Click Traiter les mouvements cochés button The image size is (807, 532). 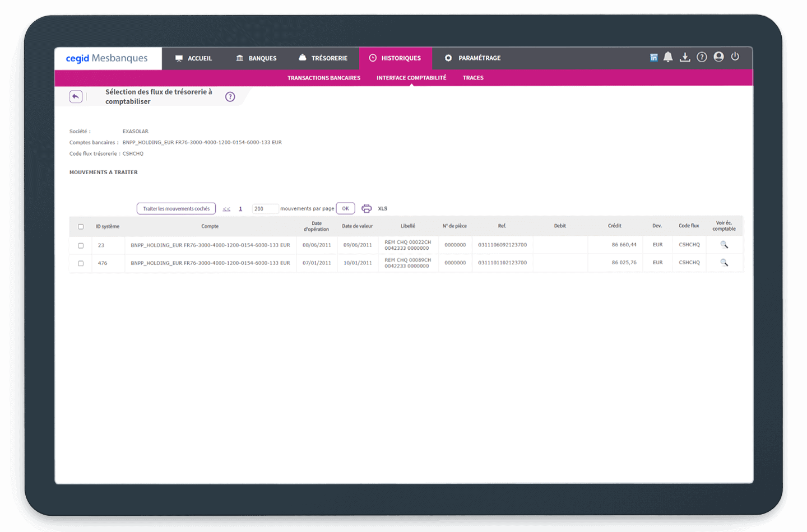click(x=176, y=209)
